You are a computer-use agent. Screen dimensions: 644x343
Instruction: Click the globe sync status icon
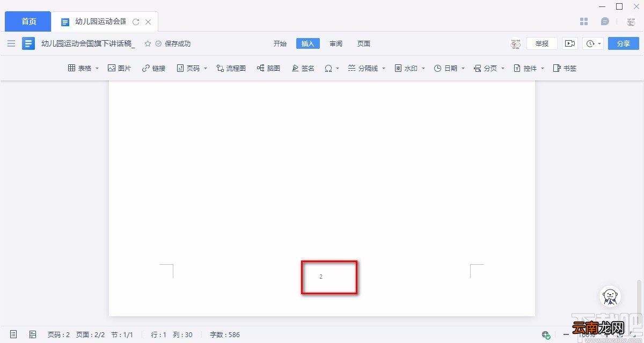point(546,334)
